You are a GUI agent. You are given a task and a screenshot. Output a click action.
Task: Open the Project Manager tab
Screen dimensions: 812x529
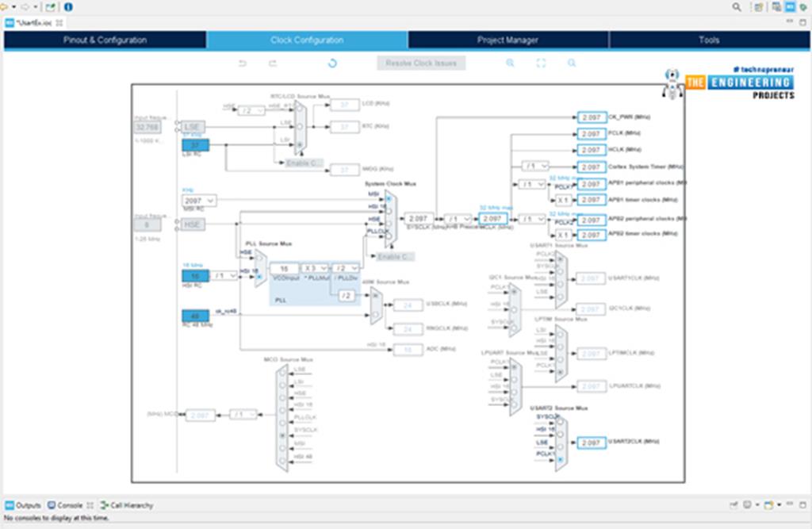[507, 40]
